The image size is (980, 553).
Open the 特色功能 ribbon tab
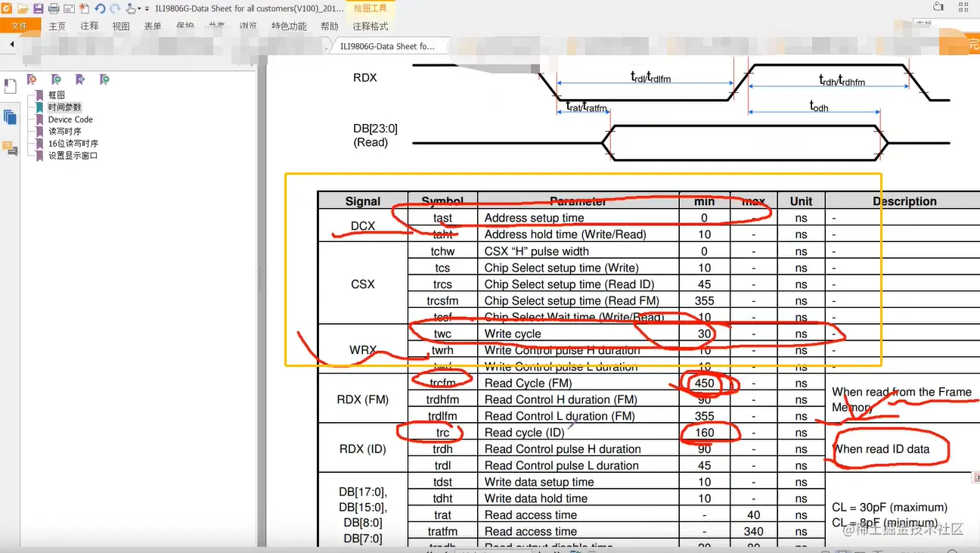pos(289,26)
